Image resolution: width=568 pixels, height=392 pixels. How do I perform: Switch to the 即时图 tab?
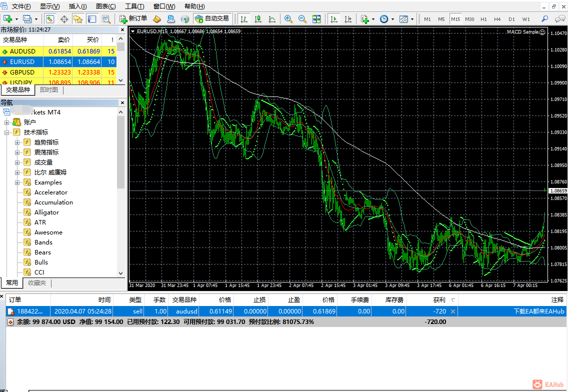point(49,90)
